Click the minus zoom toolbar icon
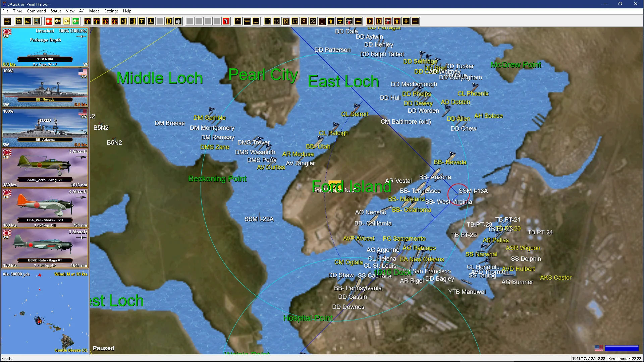The height and width of the screenshot is (362, 644). pos(415,21)
